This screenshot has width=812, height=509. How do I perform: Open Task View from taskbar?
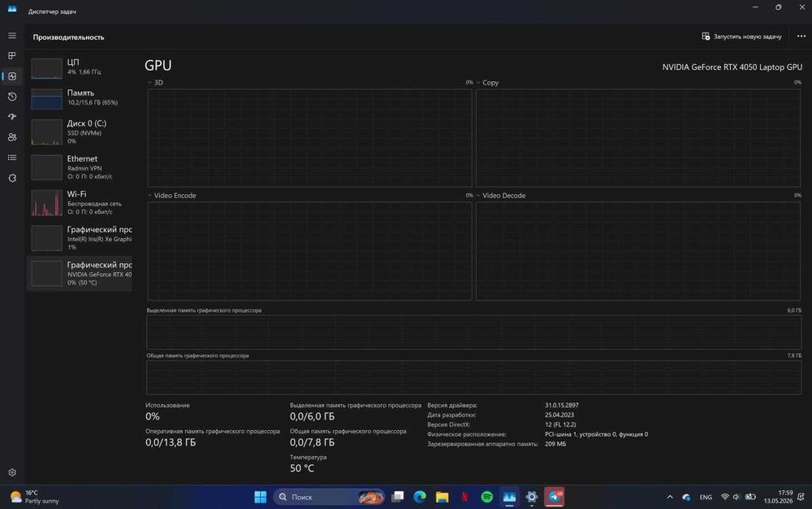(x=397, y=497)
